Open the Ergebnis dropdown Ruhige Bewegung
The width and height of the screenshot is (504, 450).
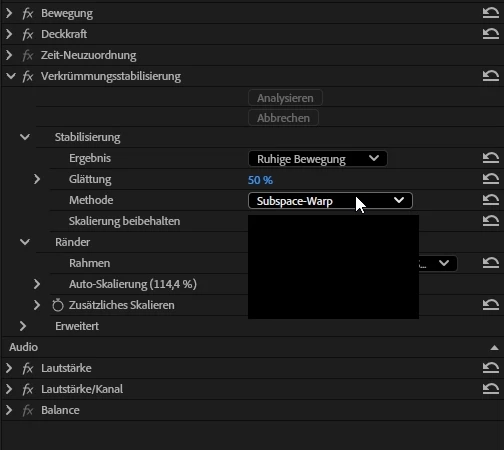tap(318, 159)
